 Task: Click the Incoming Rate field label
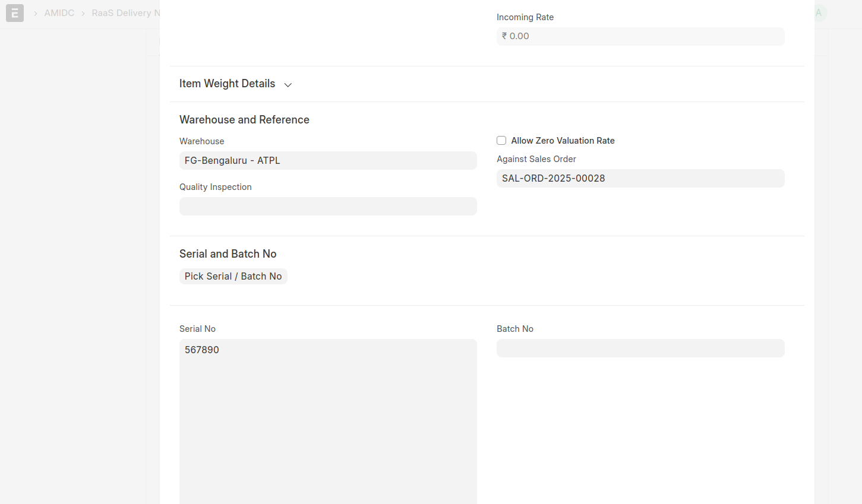[525, 17]
